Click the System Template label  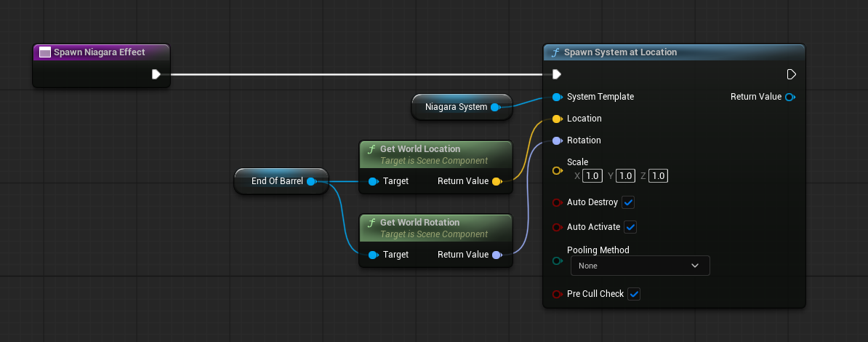(600, 97)
